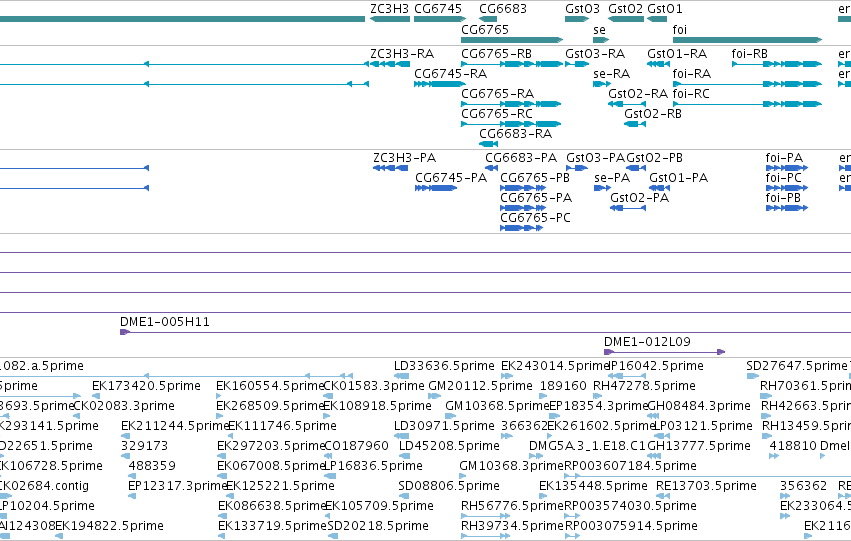Image resolution: width=851 pixels, height=541 pixels.
Task: Select EST 488359
Action: click(132, 476)
